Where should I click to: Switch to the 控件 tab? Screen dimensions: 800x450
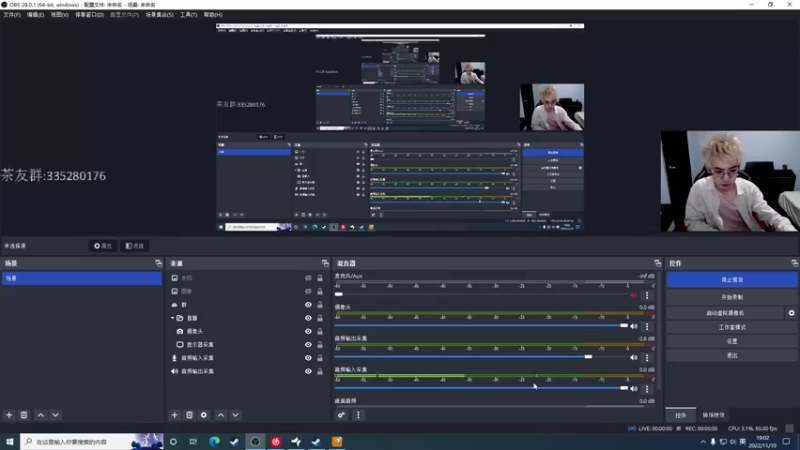pyautogui.click(x=681, y=415)
